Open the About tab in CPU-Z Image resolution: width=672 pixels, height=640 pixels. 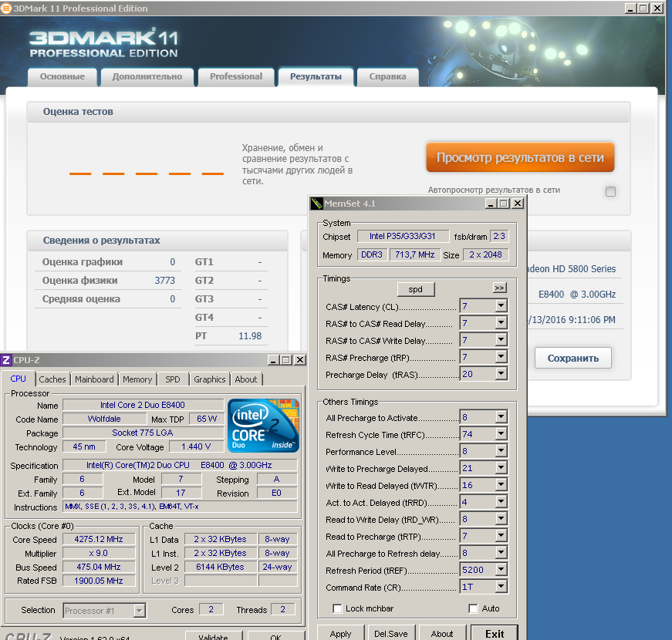(246, 379)
